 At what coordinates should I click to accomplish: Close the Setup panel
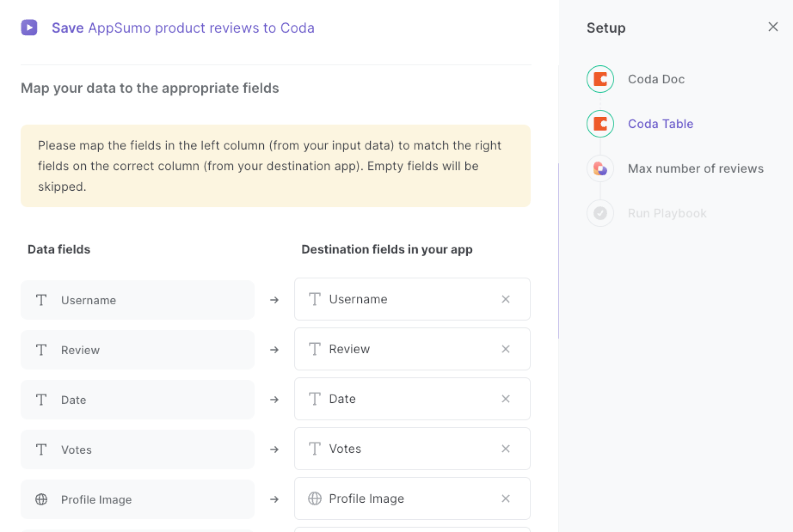point(773,27)
